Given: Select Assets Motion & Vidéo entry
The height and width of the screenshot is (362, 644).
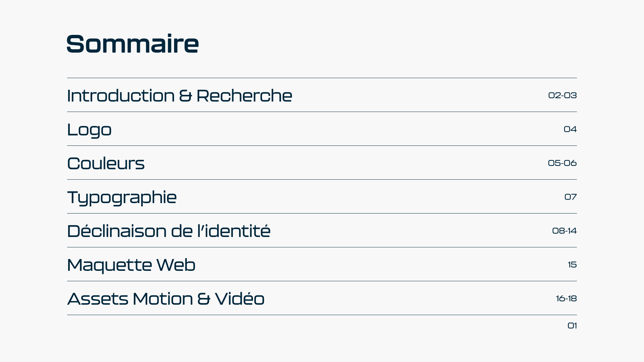Looking at the screenshot, I should pyautogui.click(x=166, y=299).
